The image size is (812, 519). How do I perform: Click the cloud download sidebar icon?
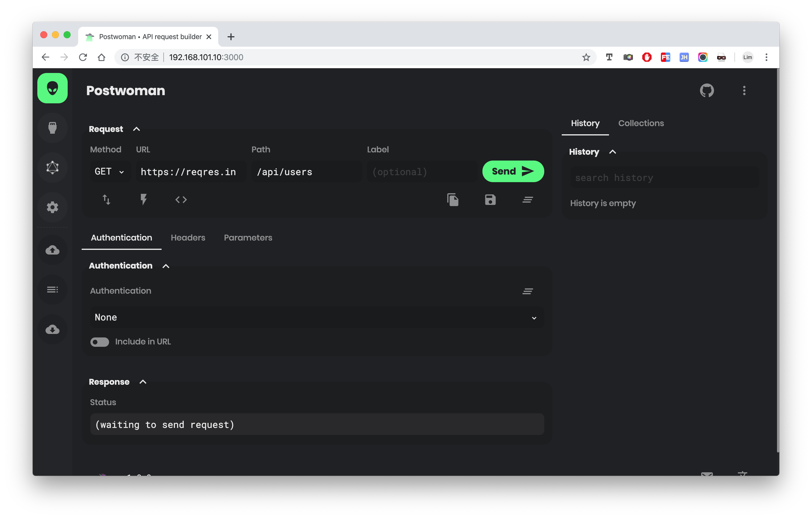(x=52, y=329)
